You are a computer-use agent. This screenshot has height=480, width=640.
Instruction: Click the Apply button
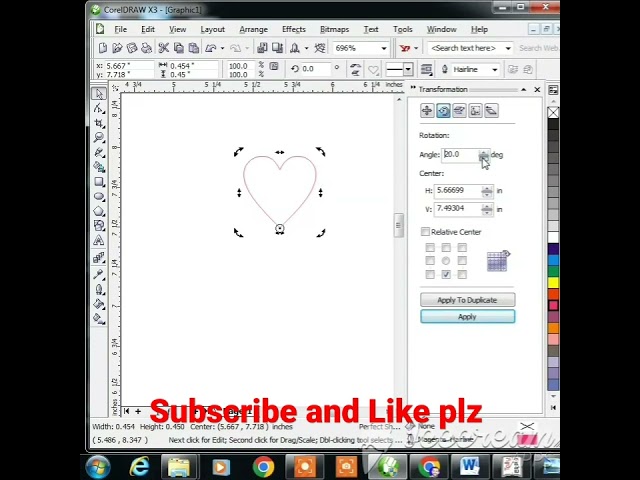[x=468, y=317]
